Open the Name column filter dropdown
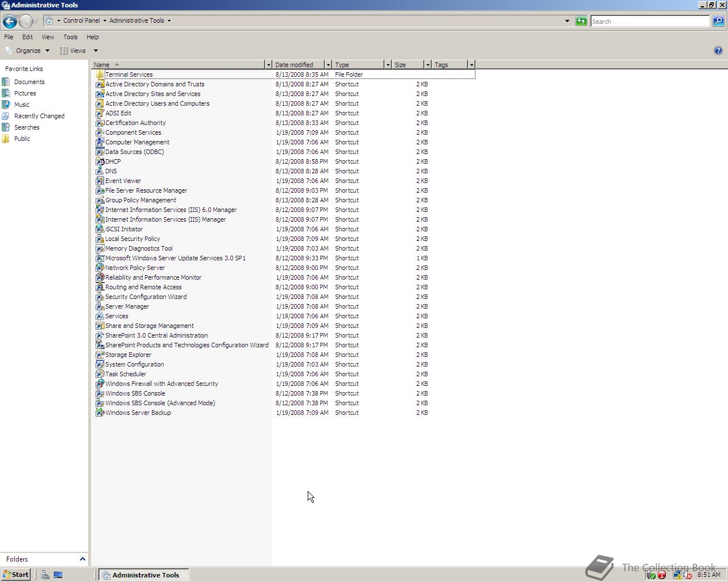 tap(268, 65)
